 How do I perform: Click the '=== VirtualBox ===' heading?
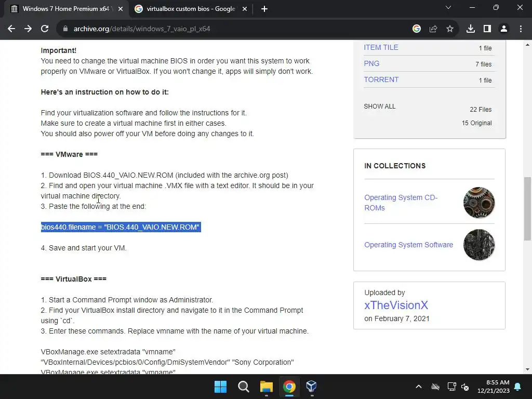coord(74,279)
